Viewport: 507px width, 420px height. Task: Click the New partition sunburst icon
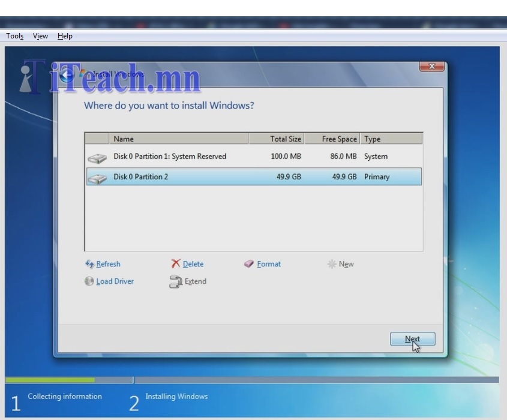[x=332, y=264]
